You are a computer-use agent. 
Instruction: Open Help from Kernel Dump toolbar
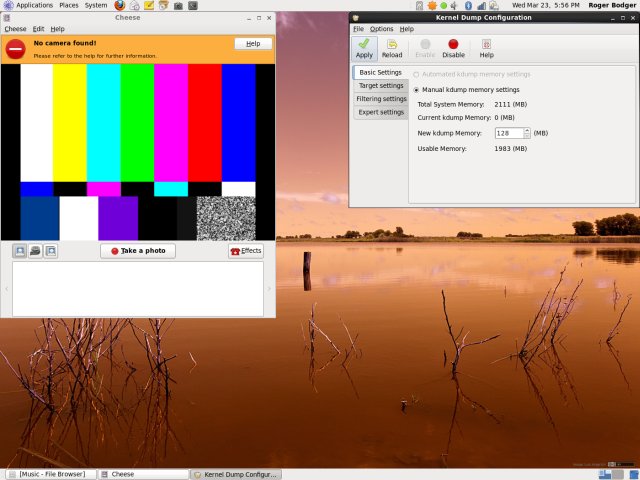[486, 49]
